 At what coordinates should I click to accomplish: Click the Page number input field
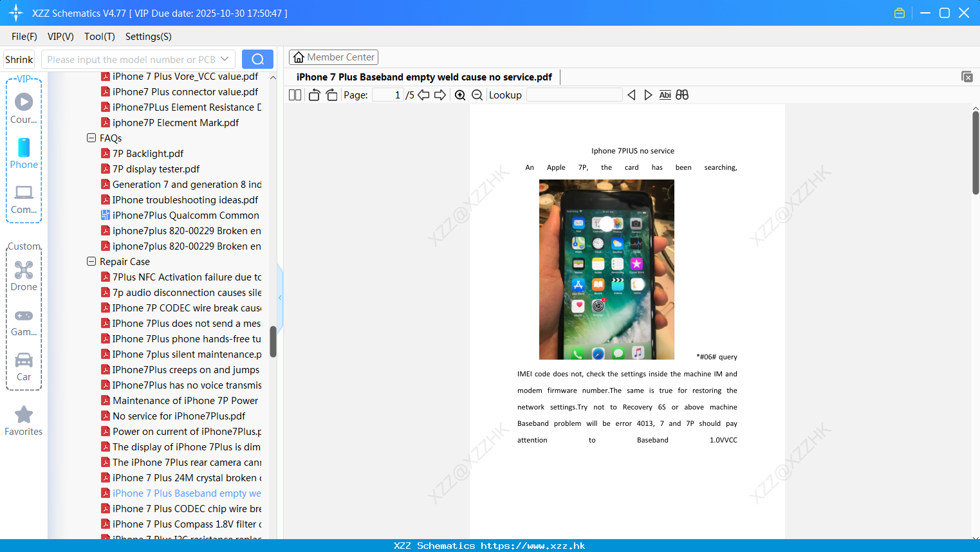(388, 95)
